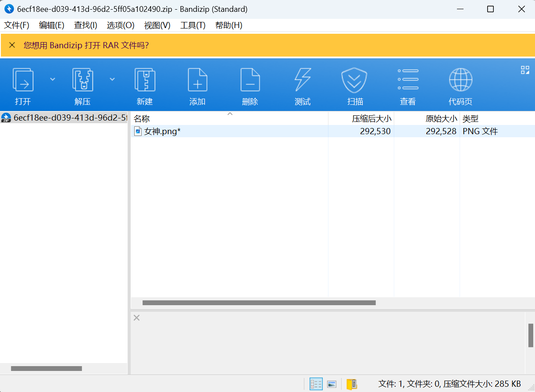The image size is (535, 392).
Task: Click the Delete (删除) file icon
Action: pos(250,79)
